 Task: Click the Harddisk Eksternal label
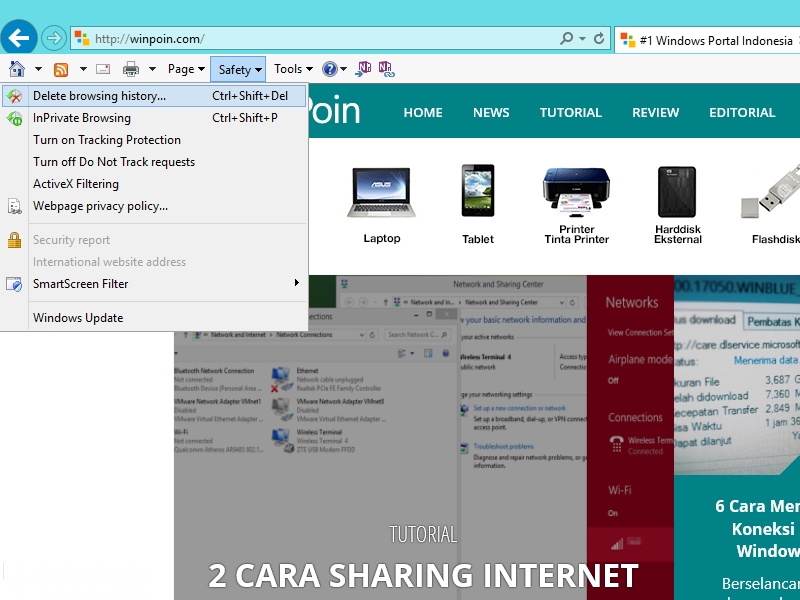point(678,234)
